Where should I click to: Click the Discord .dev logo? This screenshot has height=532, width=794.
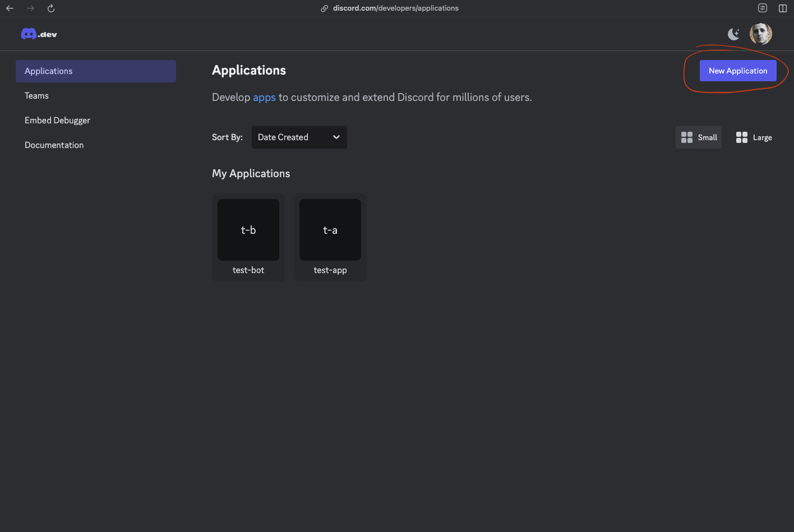click(x=39, y=34)
